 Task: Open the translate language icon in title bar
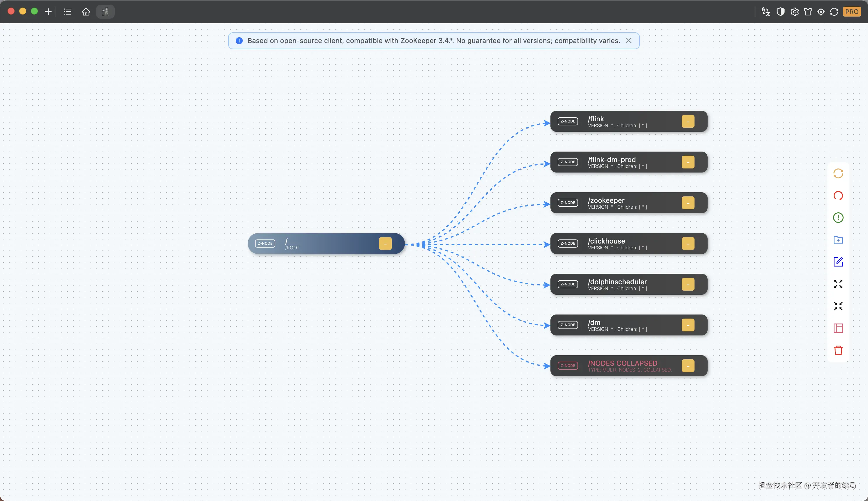click(766, 12)
